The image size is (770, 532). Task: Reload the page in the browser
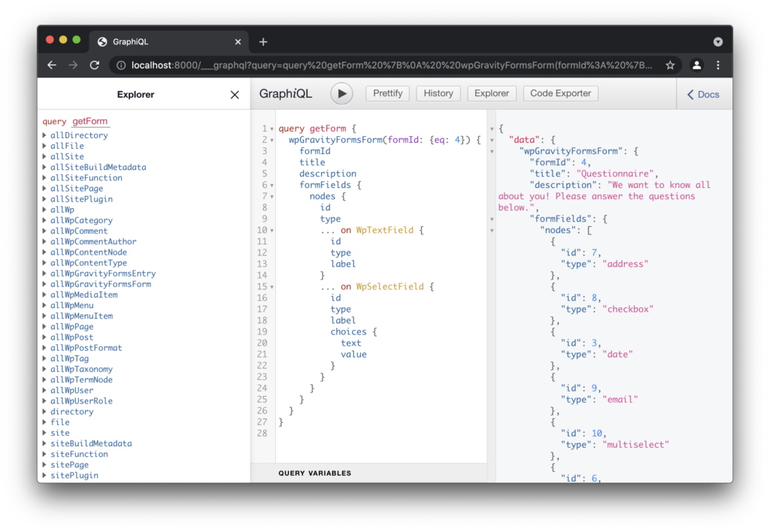95,65
